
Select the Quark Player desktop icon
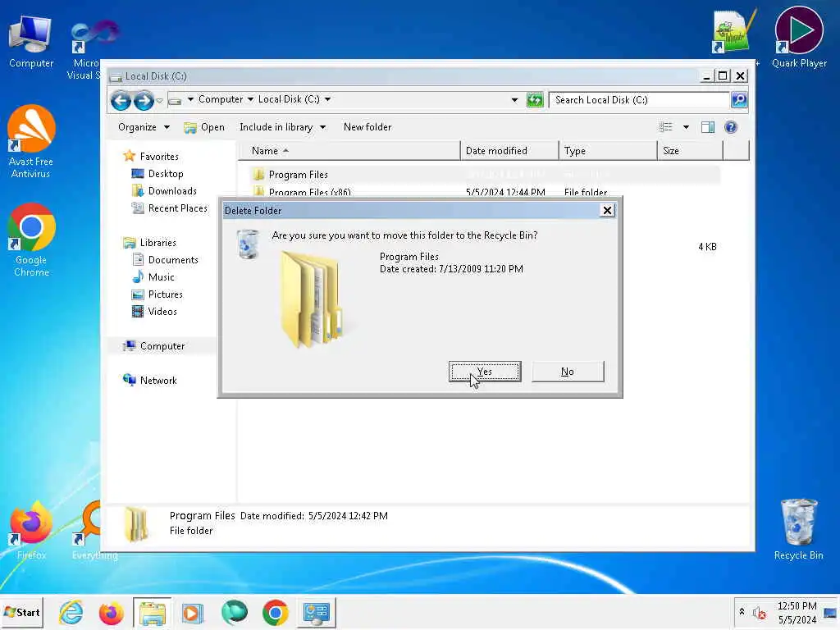799,38
